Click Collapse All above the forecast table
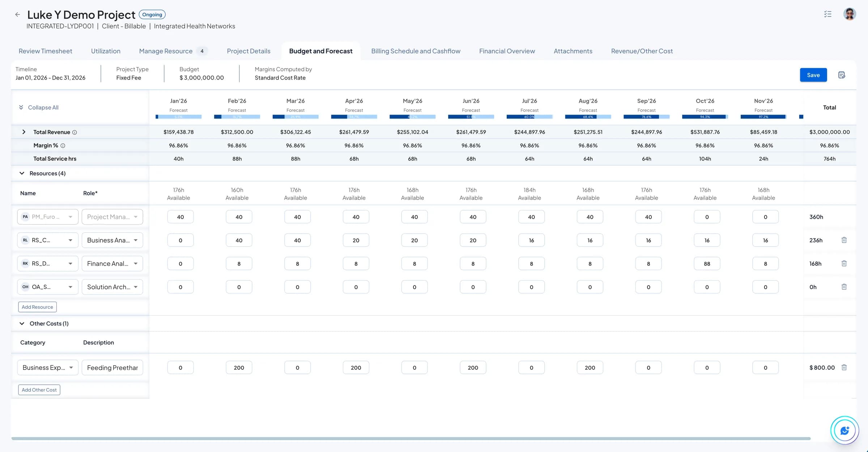868x452 pixels. [38, 107]
